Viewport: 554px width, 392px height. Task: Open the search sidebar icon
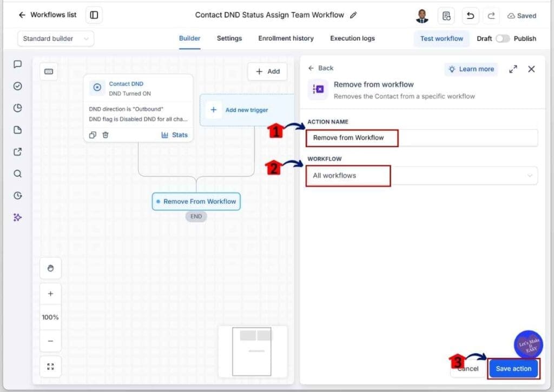(18, 174)
